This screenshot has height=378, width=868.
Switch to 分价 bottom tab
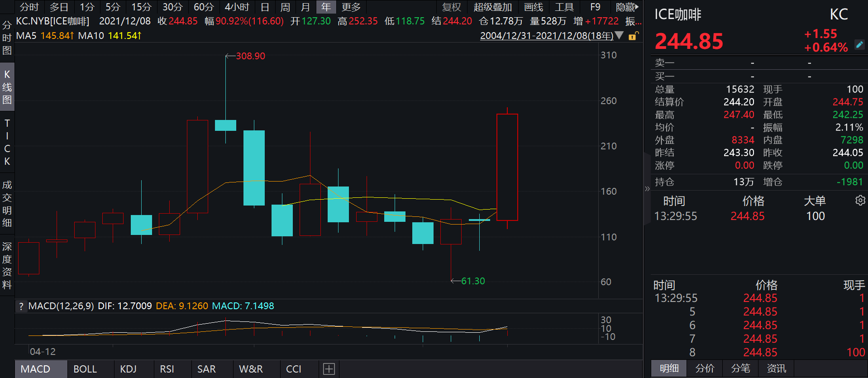coord(705,368)
